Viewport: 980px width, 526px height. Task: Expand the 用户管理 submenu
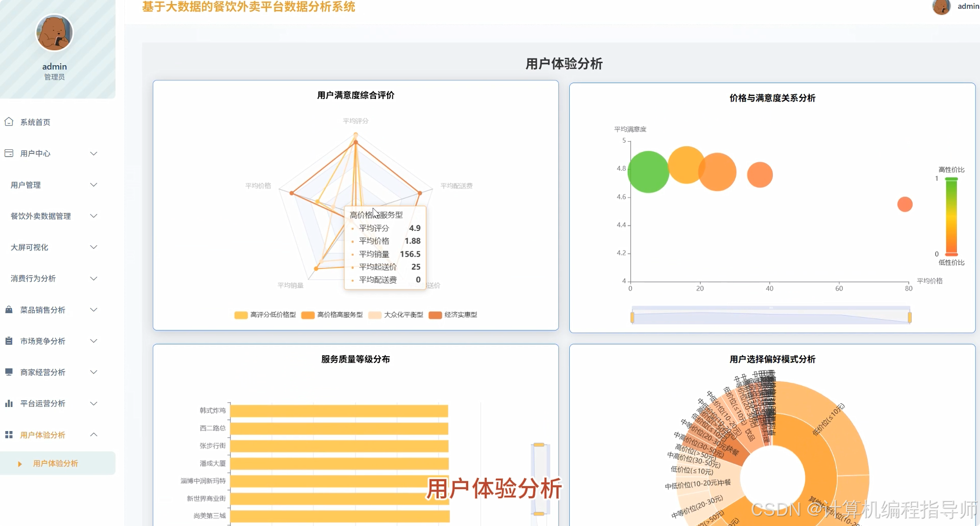(51, 185)
